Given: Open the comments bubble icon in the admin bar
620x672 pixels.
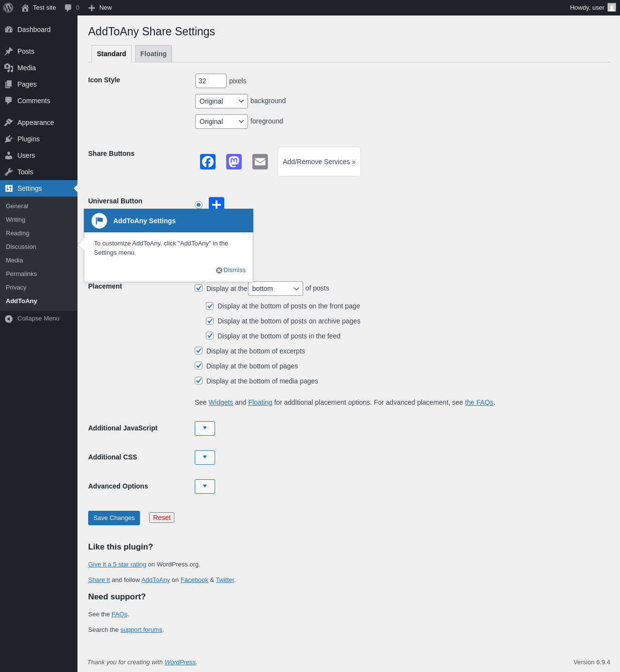Looking at the screenshot, I should point(68,8).
